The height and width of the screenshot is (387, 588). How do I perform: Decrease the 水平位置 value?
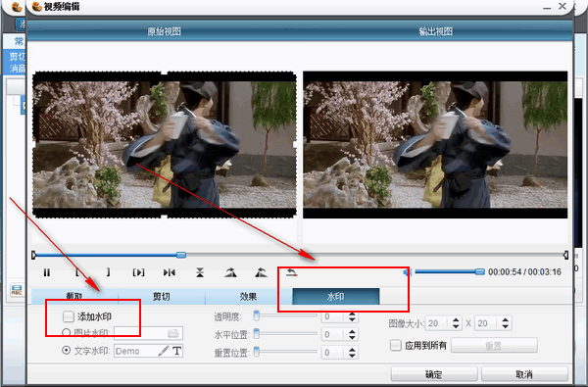(x=352, y=337)
